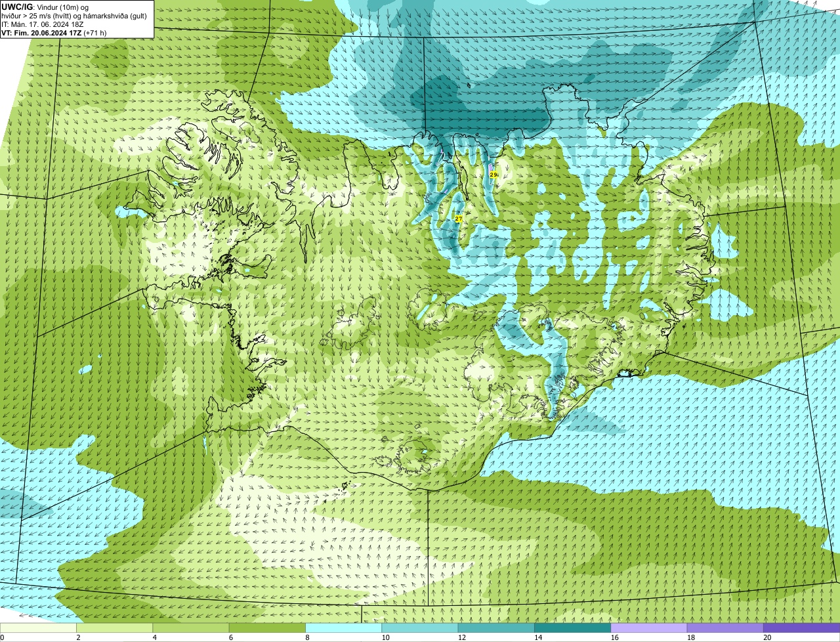The width and height of the screenshot is (840, 642).
Task: Select the 2–4 m/s light green swatch
Action: 114,628
